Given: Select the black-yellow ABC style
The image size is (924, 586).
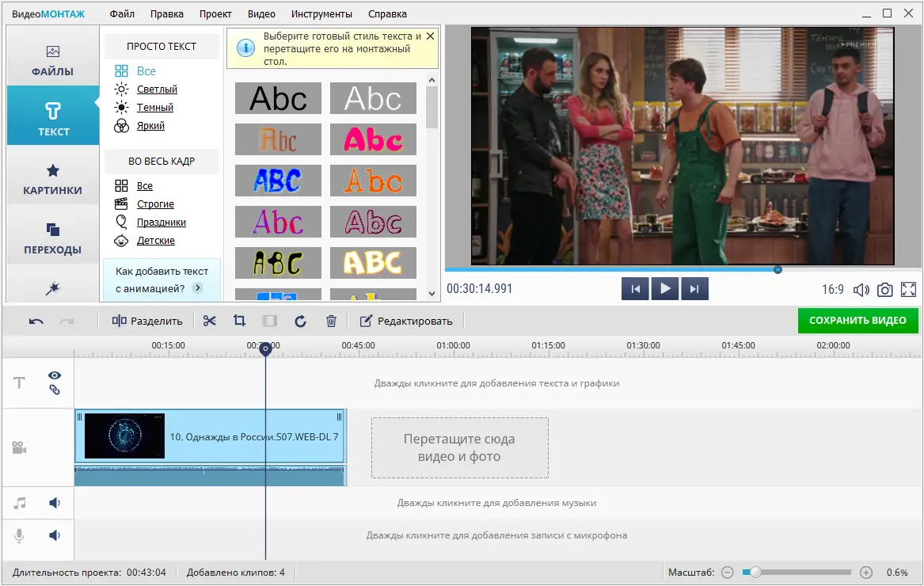Looking at the screenshot, I should [278, 263].
